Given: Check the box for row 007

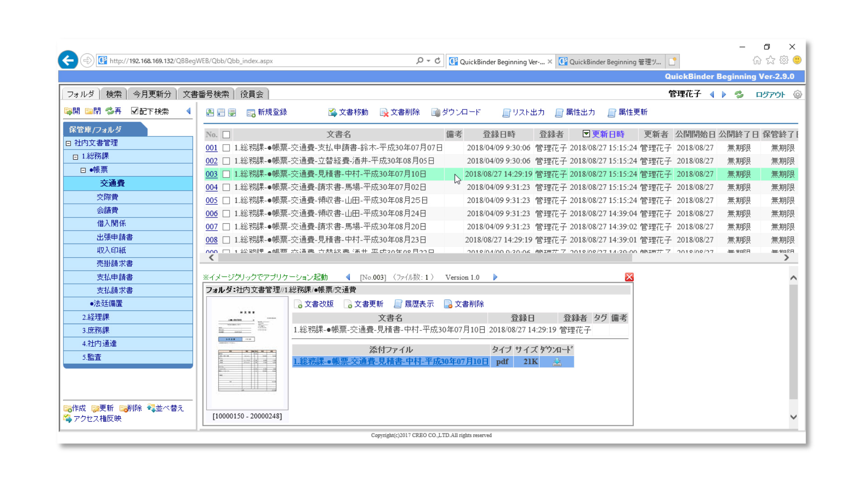Looking at the screenshot, I should [226, 226].
